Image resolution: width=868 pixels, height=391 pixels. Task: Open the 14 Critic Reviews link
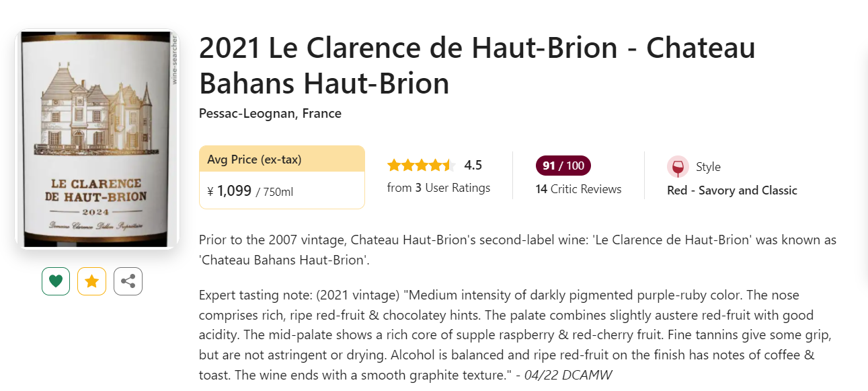coord(578,189)
